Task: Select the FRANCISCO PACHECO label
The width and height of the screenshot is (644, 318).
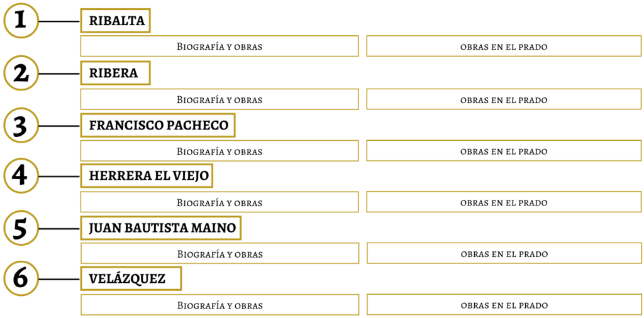Action: click(x=158, y=125)
